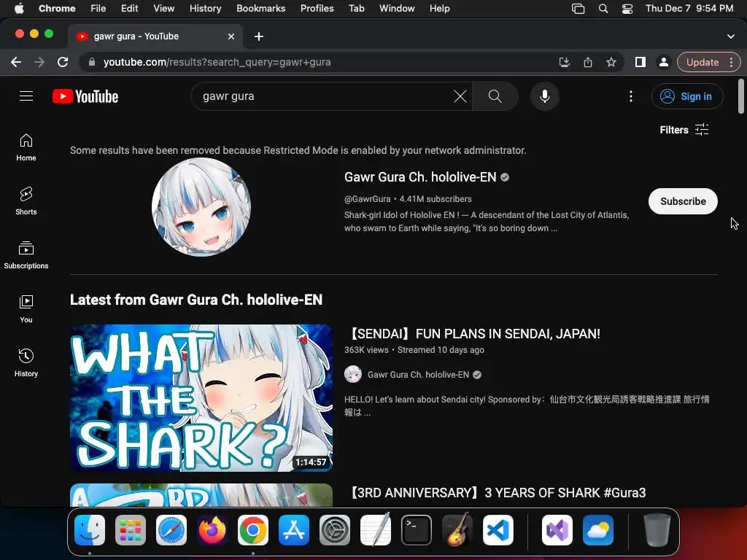This screenshot has height=560, width=747.
Task: Open the YouTube guide hamburger menu
Action: pyautogui.click(x=26, y=96)
